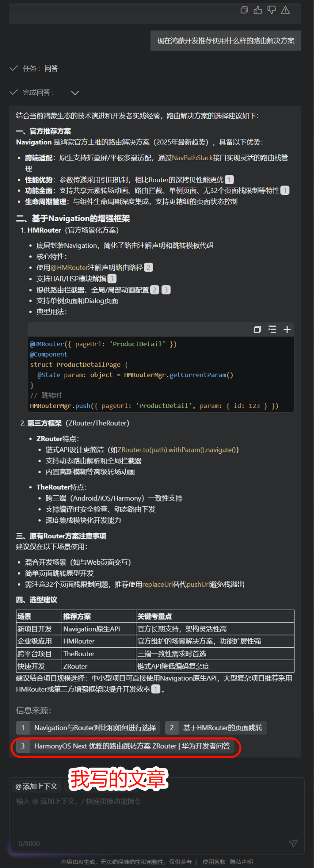Image resolution: width=314 pixels, height=868 pixels.
Task: Click the plus icon on the code block
Action: coord(287,330)
